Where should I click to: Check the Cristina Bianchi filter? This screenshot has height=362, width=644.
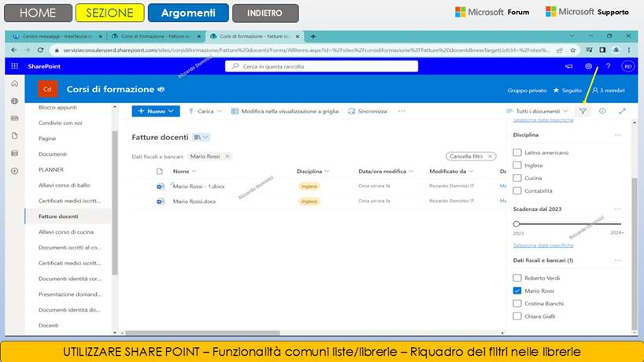pos(517,303)
